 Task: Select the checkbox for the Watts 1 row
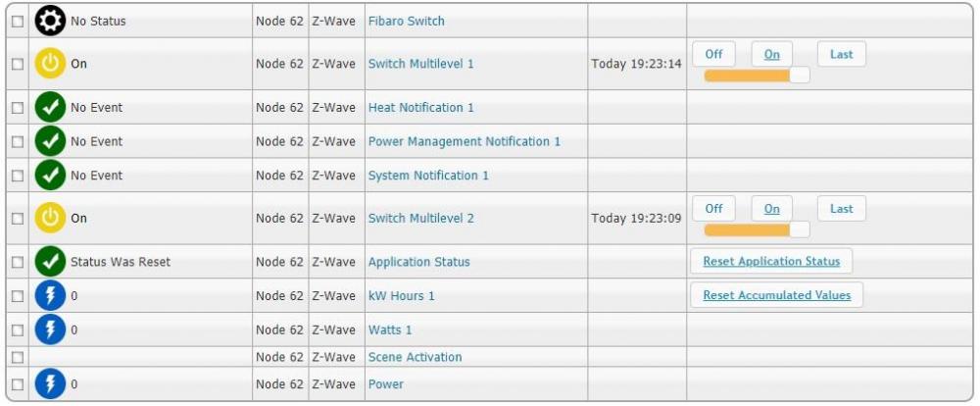[x=18, y=330]
